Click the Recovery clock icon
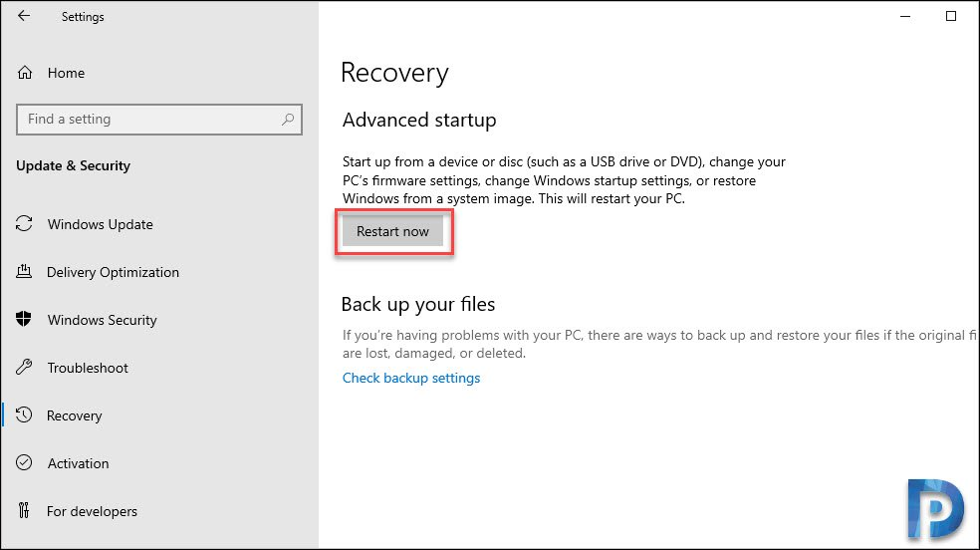 click(24, 414)
